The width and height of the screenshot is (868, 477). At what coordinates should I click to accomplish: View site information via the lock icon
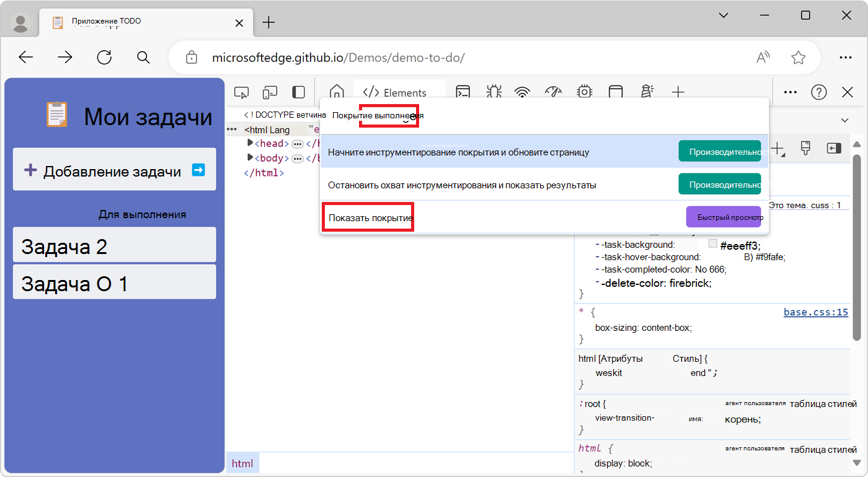pyautogui.click(x=192, y=58)
